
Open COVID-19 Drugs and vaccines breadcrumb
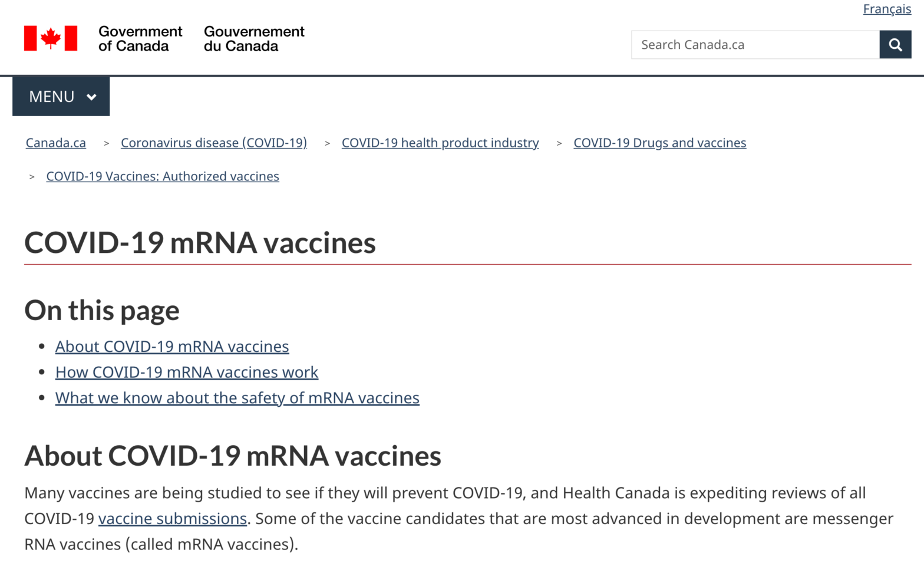pyautogui.click(x=660, y=143)
